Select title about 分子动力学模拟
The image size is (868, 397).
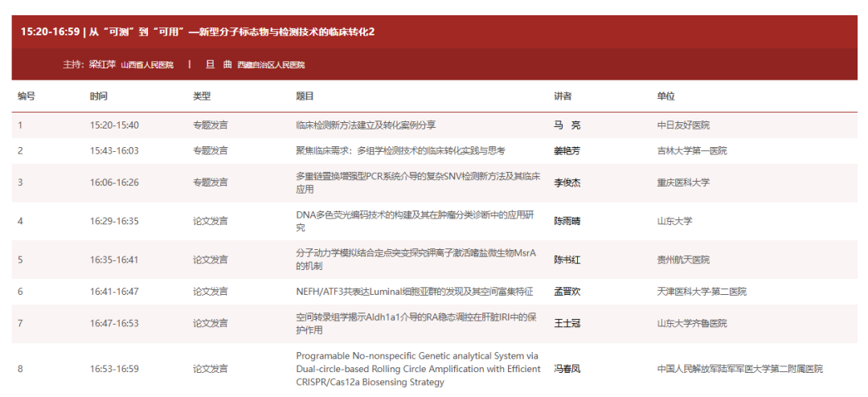(417, 260)
